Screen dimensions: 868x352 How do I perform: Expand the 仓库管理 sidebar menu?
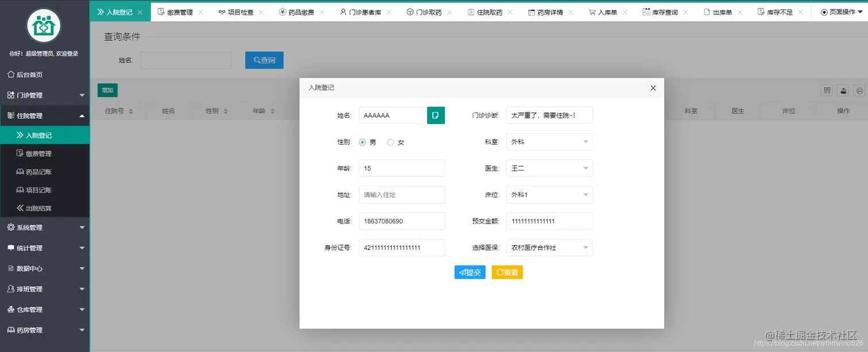pyautogui.click(x=45, y=310)
